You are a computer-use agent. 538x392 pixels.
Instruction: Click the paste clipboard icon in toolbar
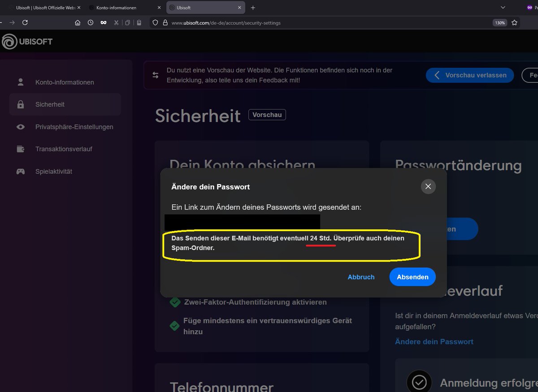point(139,22)
